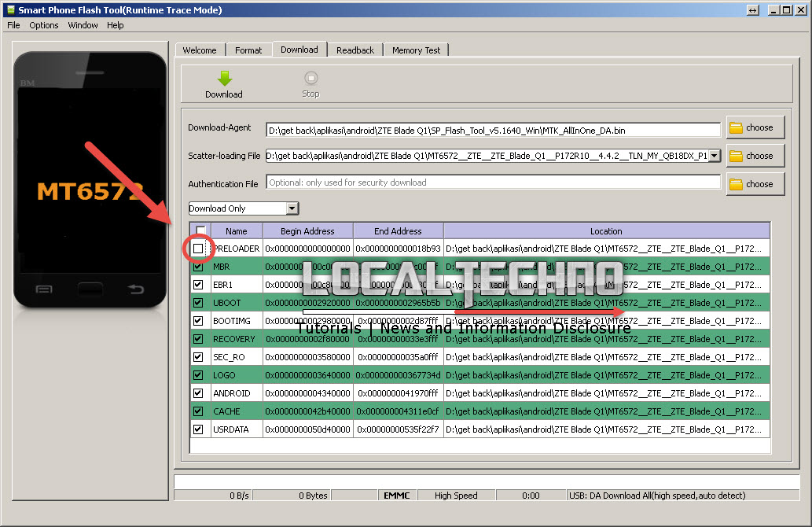This screenshot has height=527, width=812.
Task: Start flashing with the green Download icon
Action: (x=223, y=79)
